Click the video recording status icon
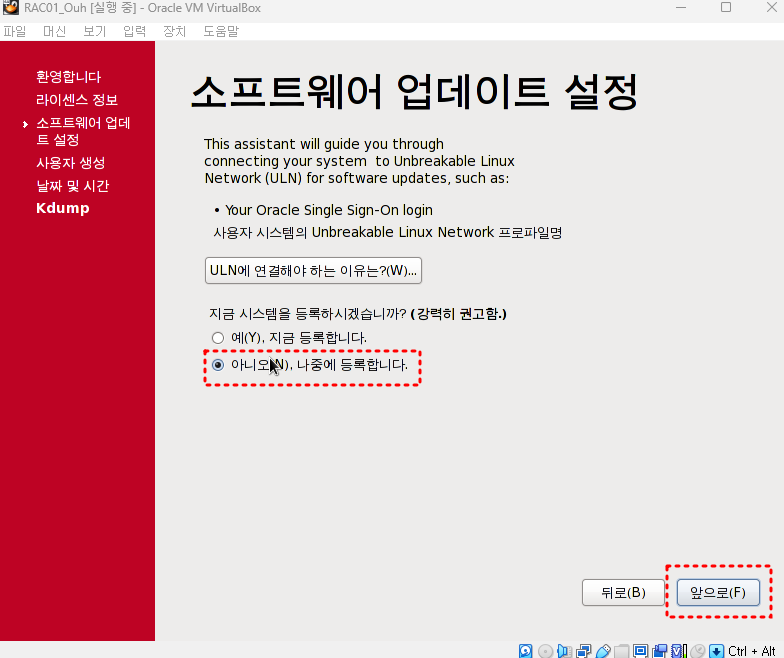 660,650
